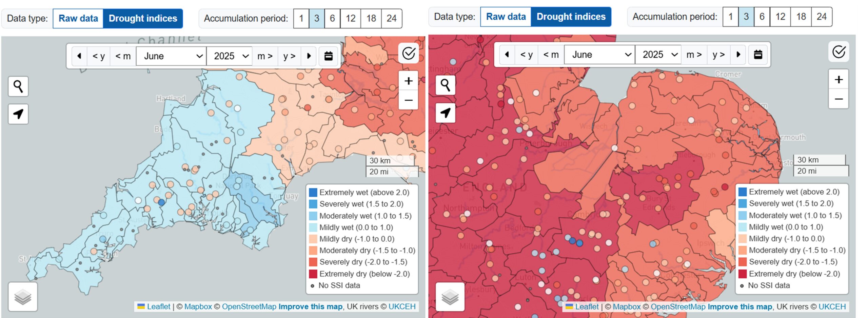Set left accumulation period to 12
Screen dimensions: 868x318
pyautogui.click(x=350, y=18)
